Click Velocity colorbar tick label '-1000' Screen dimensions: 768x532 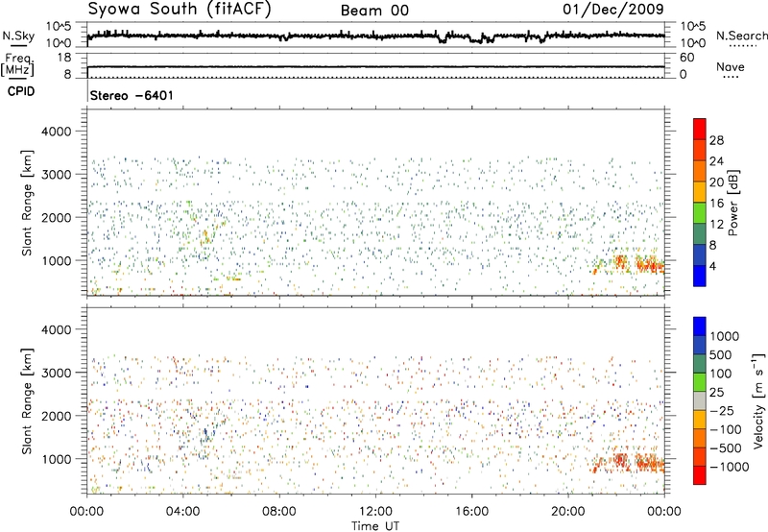(x=730, y=467)
